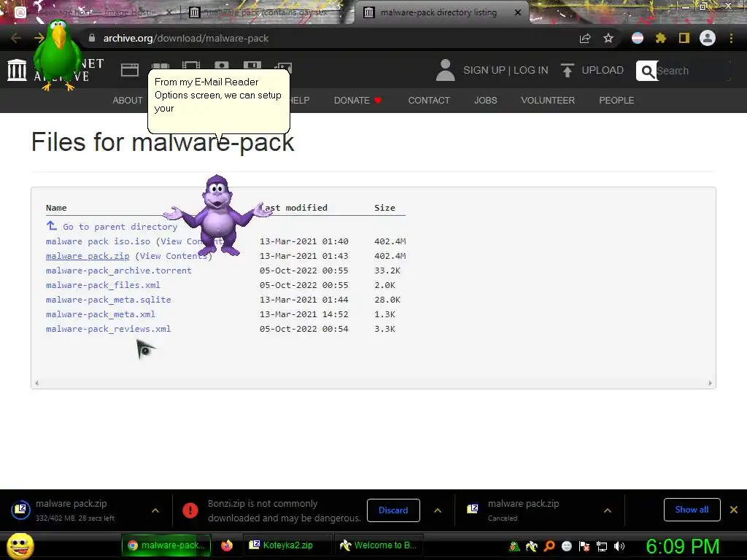Click the share page icon in address bar

coord(585,38)
